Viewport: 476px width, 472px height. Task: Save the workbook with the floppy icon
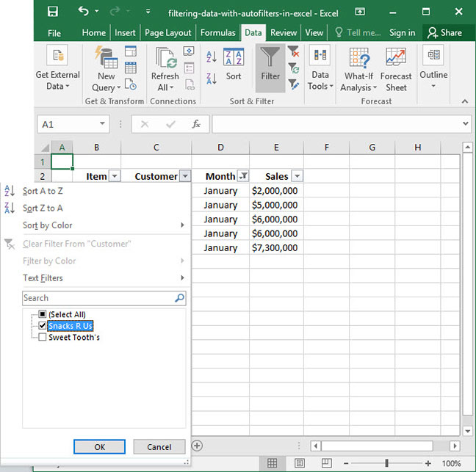pos(53,12)
